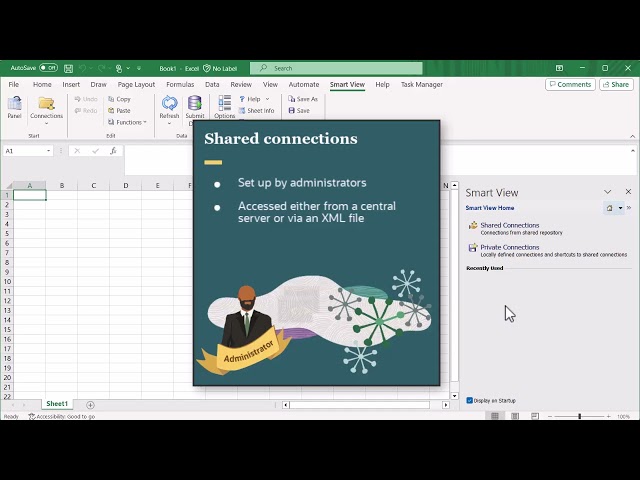Open the Smart View Panel button
The height and width of the screenshot is (480, 640).
(14, 107)
